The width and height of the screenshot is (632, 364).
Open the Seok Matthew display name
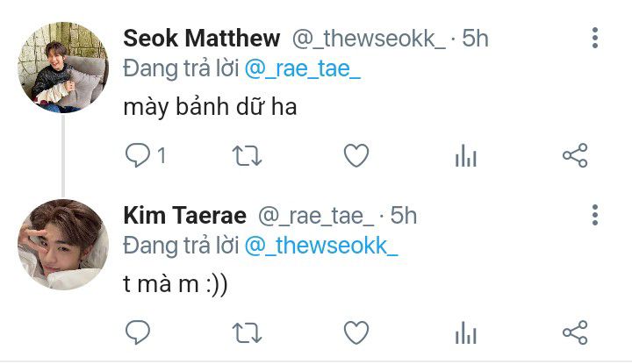click(202, 39)
